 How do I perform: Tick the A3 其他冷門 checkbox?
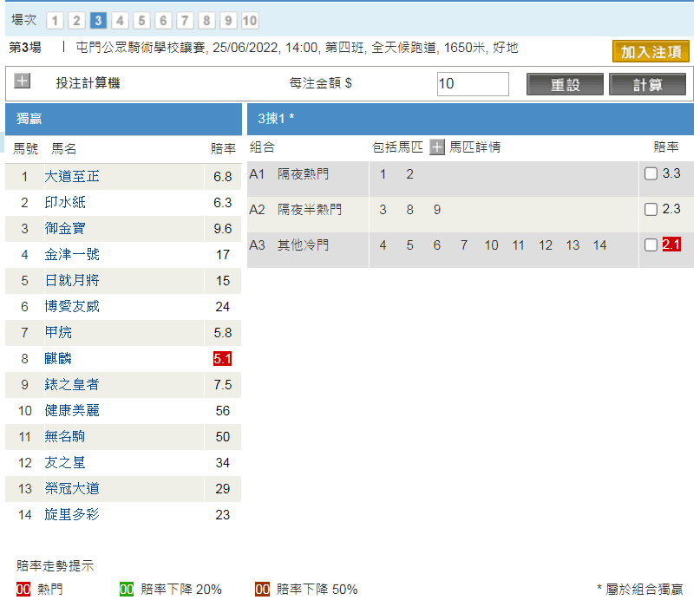point(651,245)
